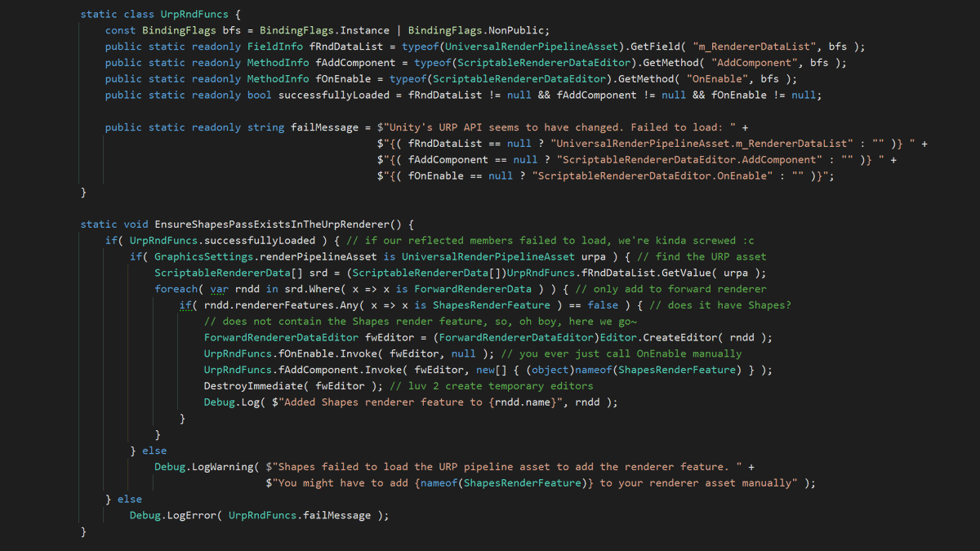Click Debug.LogWarning call
This screenshot has width=980, height=551.
pyautogui.click(x=203, y=467)
